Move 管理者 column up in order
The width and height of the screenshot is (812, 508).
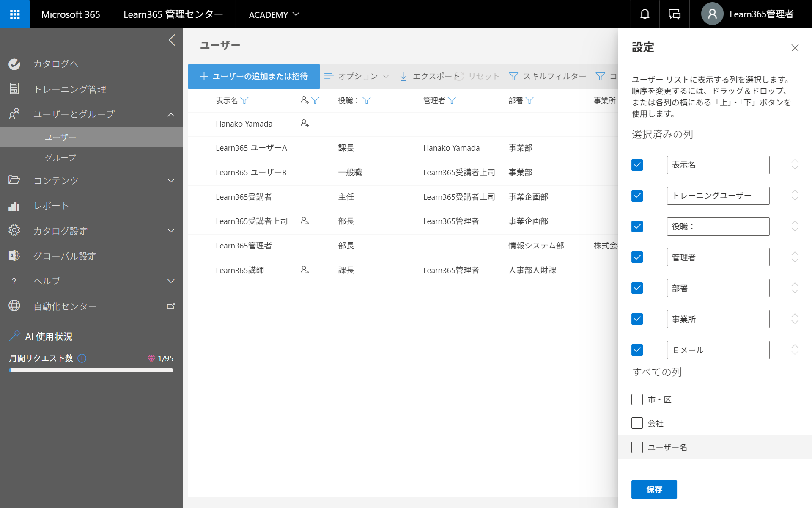795,254
